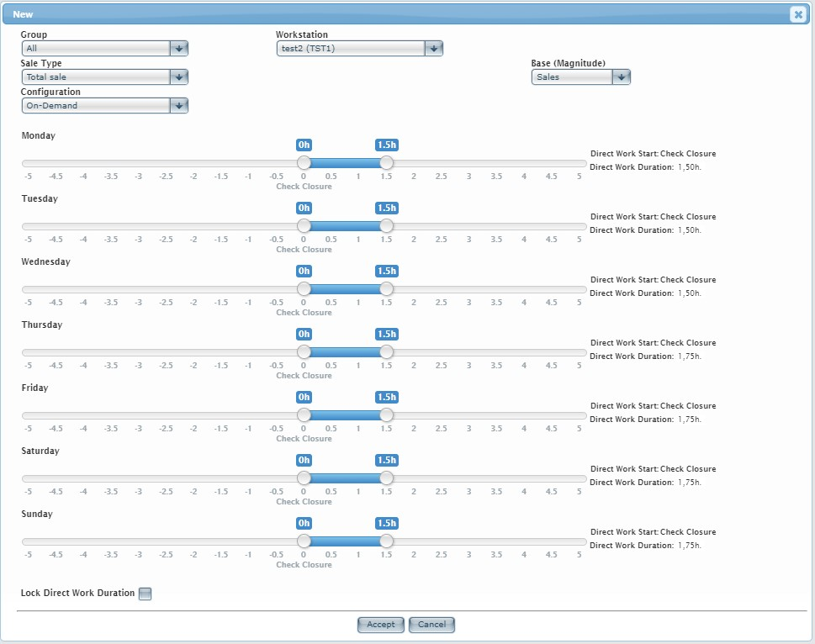The image size is (815, 644).
Task: Click Monday slider's 1.5h end handle
Action: [386, 163]
